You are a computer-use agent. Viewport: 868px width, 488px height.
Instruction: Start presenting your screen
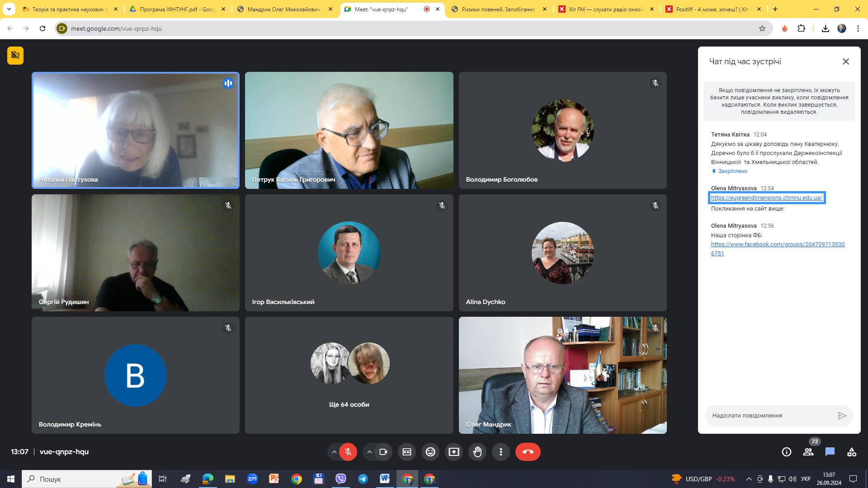[454, 452]
